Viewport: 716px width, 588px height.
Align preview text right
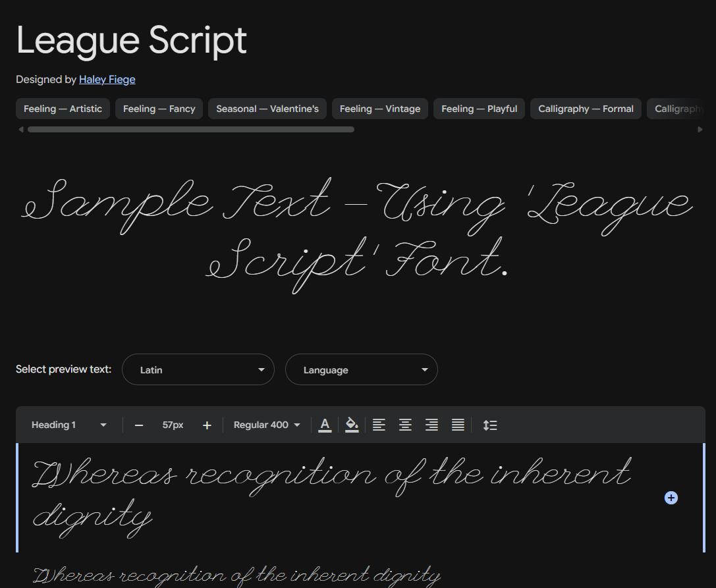431,425
